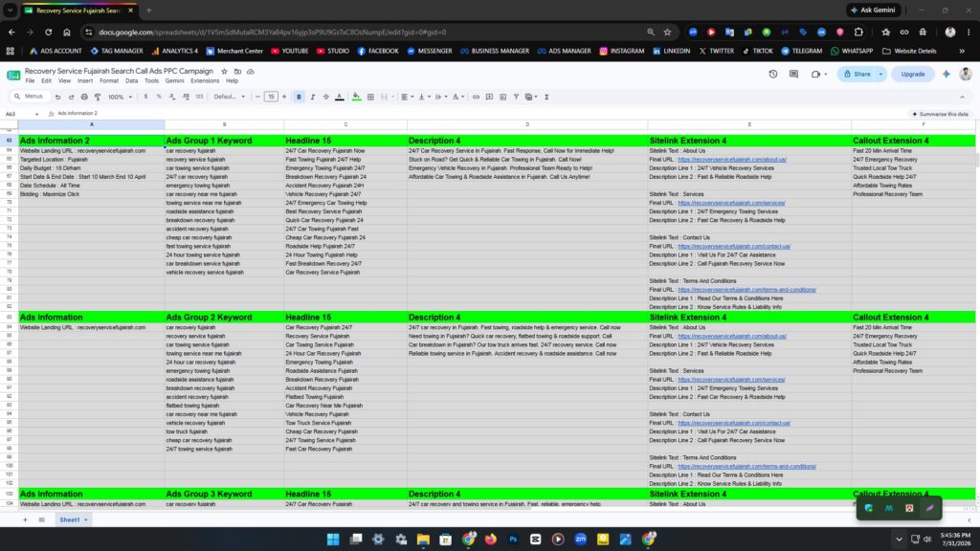Viewport: 980px width, 551px height.
Task: Apply percent format icon
Action: coord(159,97)
